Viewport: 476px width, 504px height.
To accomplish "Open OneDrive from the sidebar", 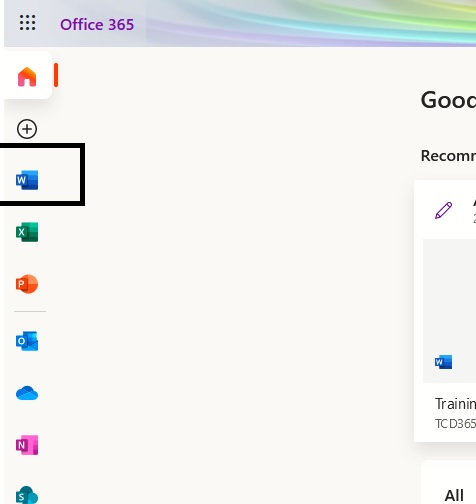I will point(27,393).
